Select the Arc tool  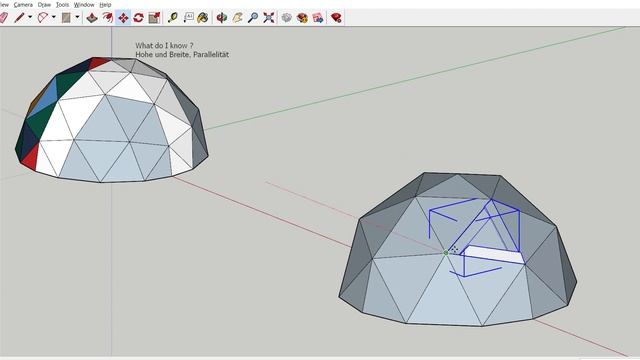tap(42, 18)
